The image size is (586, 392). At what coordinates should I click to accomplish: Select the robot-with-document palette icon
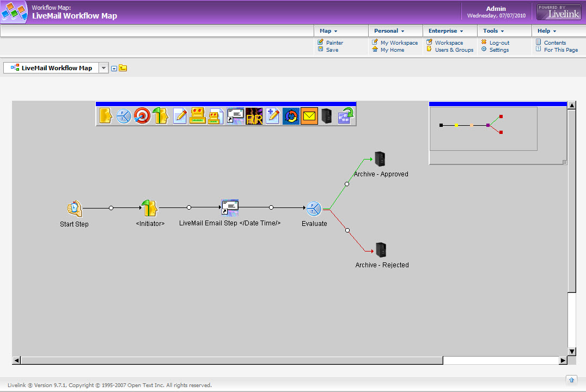click(x=216, y=116)
